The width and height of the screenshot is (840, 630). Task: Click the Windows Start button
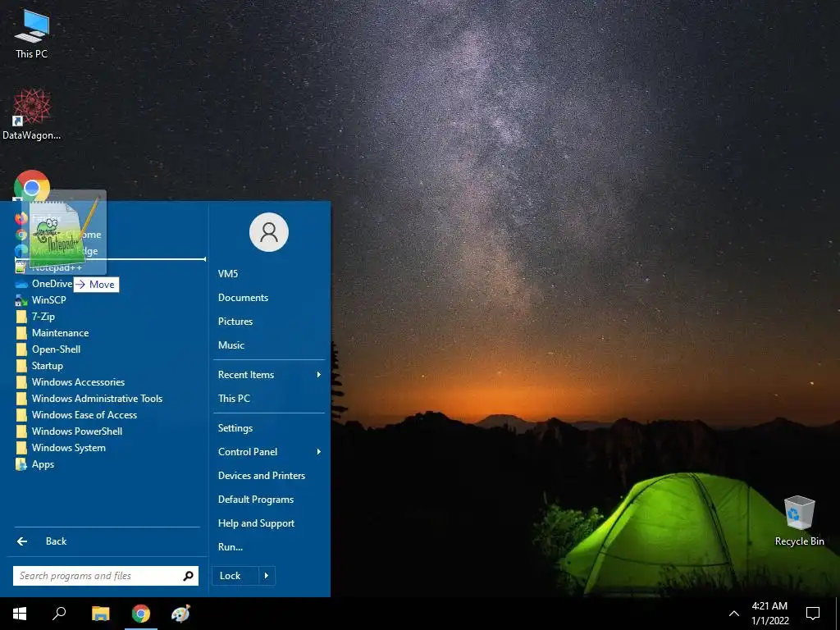tap(20, 614)
